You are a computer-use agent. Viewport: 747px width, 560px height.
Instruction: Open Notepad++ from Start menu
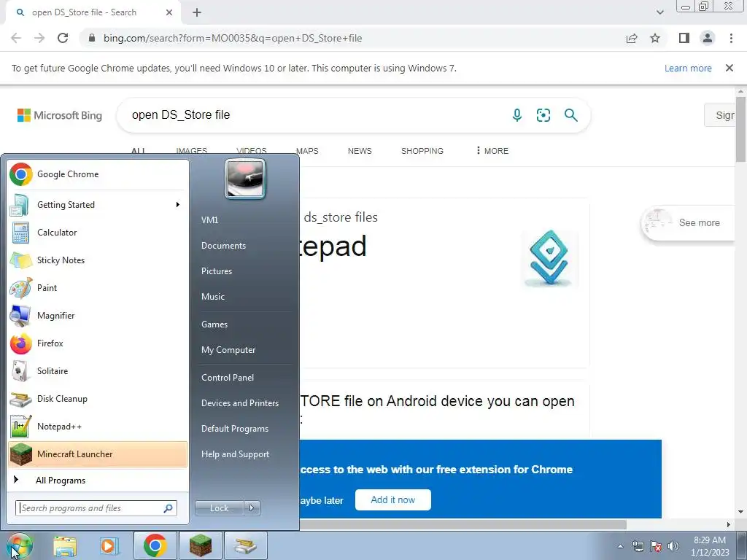(x=98, y=426)
